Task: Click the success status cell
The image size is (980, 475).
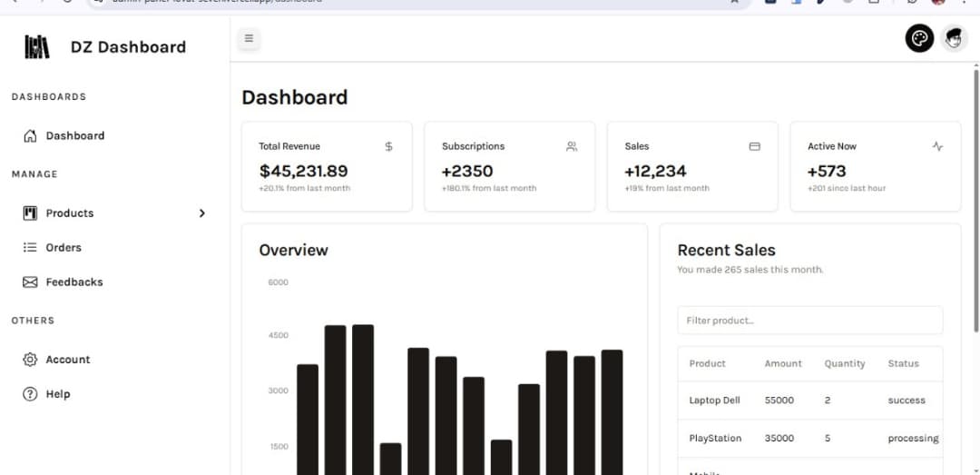Action: 906,401
